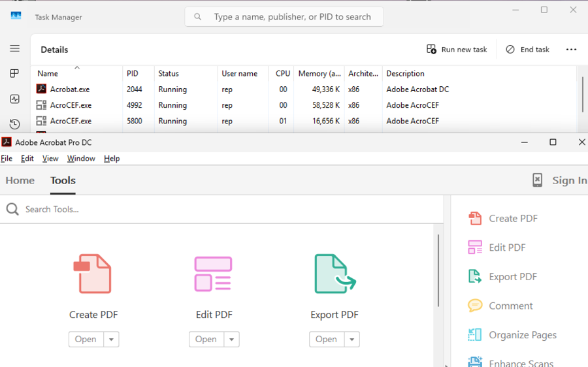Click the 16,656 K memory value
588x367 pixels.
pyautogui.click(x=326, y=121)
